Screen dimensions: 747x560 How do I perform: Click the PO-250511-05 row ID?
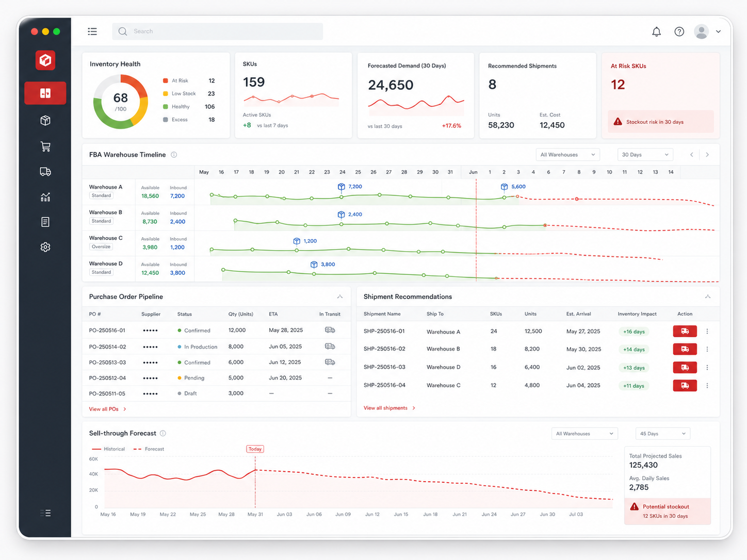click(x=107, y=393)
